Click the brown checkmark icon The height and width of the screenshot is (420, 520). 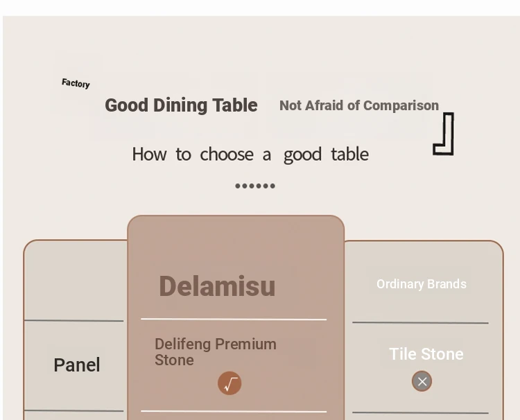point(229,383)
